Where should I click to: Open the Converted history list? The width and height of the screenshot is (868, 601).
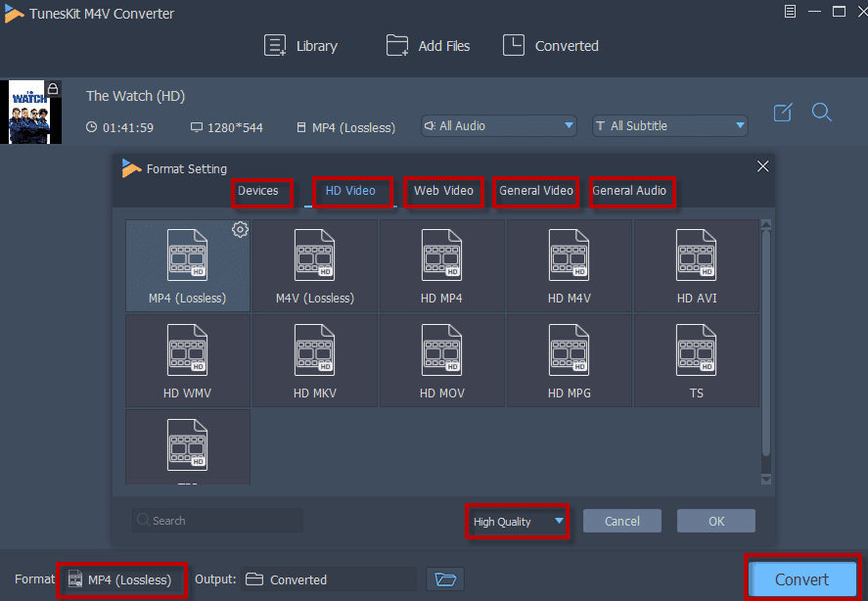click(x=551, y=45)
